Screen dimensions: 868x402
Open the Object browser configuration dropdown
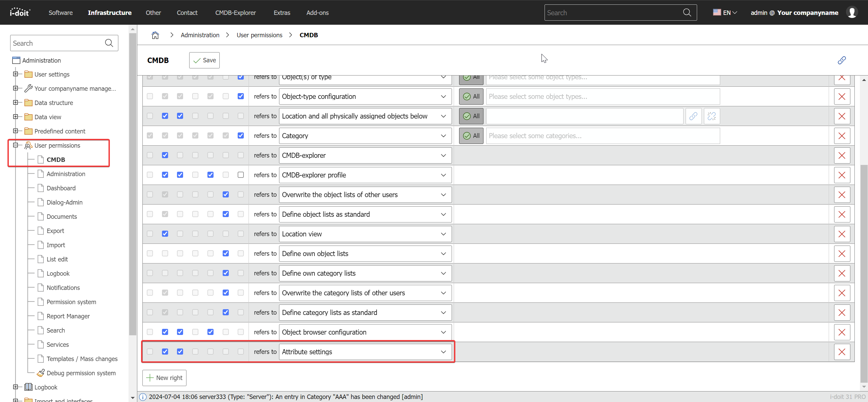(365, 332)
